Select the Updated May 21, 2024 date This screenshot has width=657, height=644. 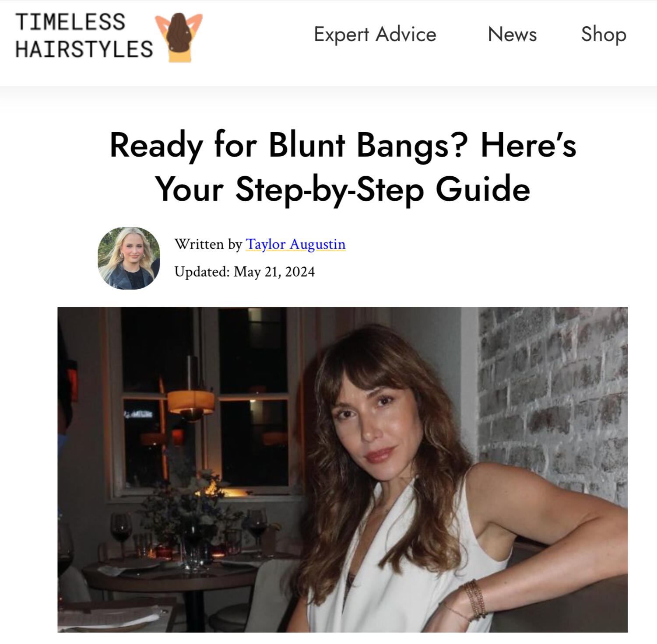[x=244, y=272]
